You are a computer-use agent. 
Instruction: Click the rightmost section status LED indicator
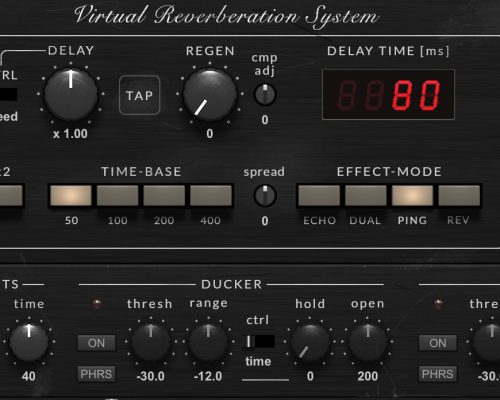click(x=438, y=303)
